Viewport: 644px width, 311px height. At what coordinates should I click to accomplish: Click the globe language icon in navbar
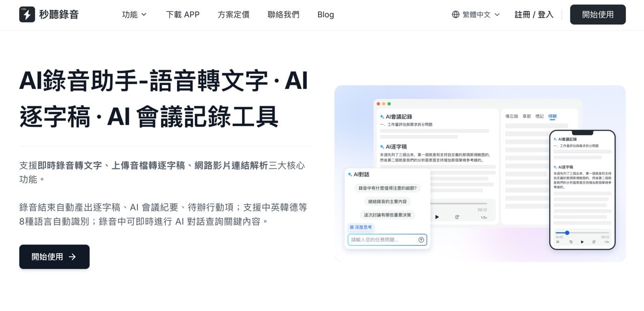[x=455, y=15]
